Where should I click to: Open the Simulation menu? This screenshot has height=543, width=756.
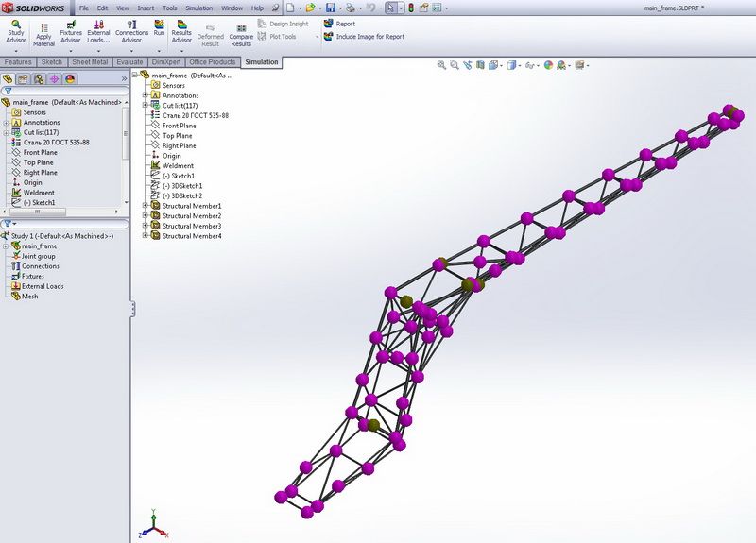click(x=198, y=8)
